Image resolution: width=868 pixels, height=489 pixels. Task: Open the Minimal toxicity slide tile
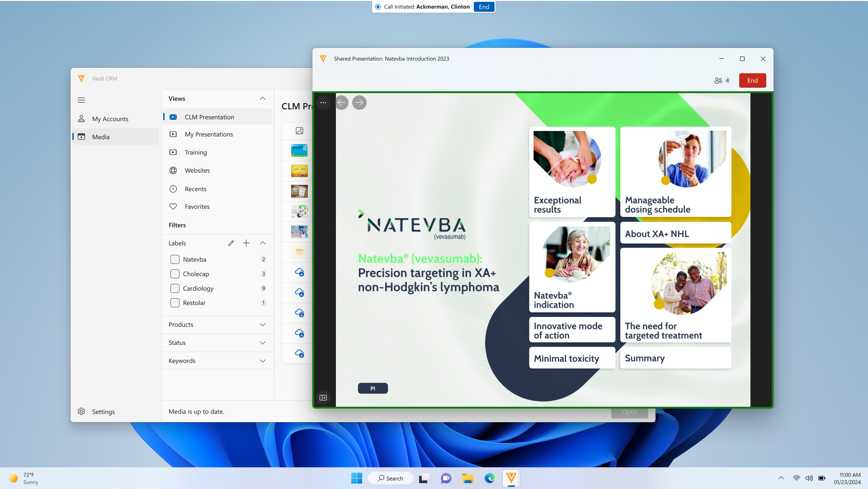(571, 358)
